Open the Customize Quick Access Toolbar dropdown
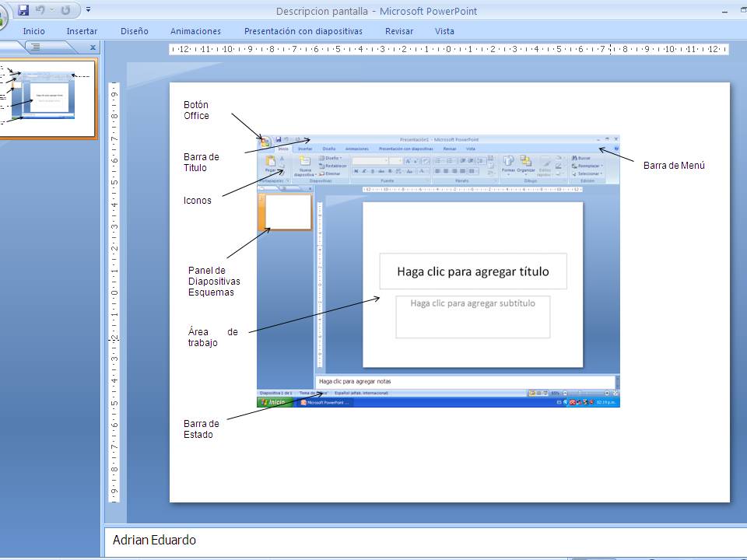 pos(89,9)
